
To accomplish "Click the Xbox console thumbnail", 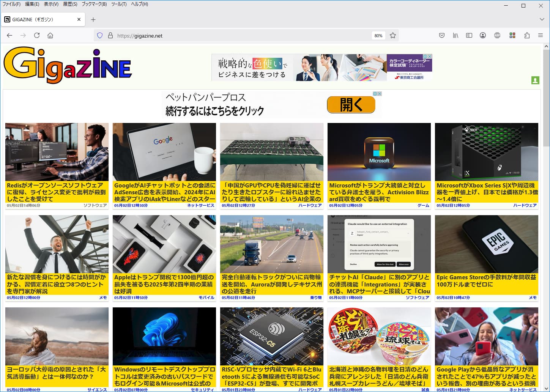I will (487, 152).
